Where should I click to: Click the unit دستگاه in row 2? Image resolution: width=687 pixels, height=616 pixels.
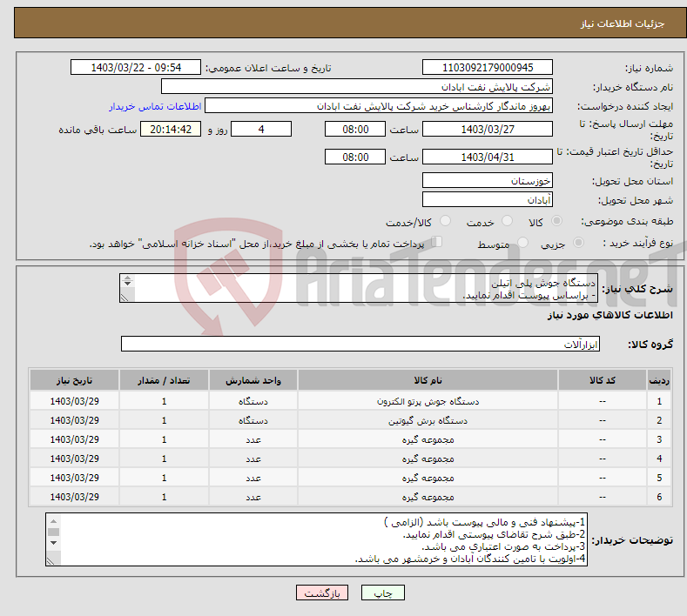253,421
